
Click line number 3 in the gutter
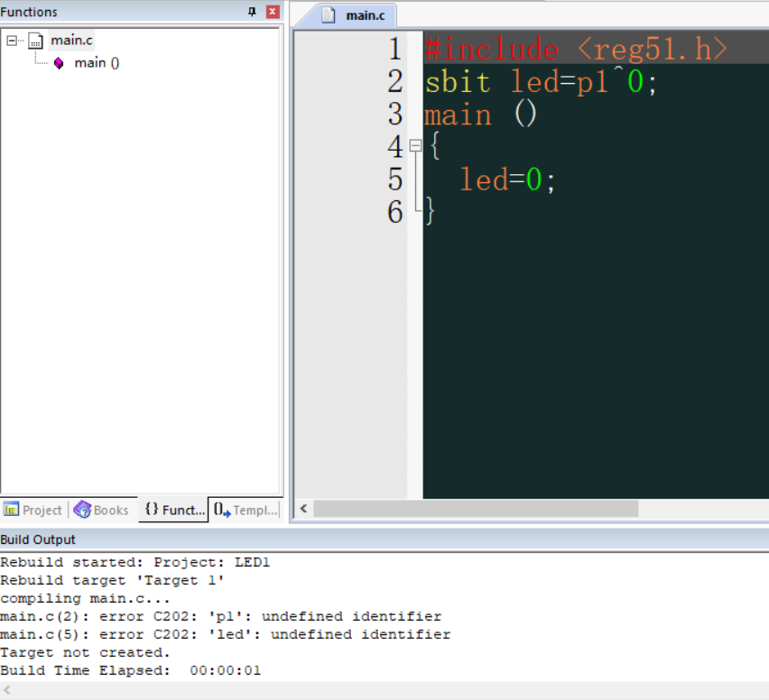[395, 115]
